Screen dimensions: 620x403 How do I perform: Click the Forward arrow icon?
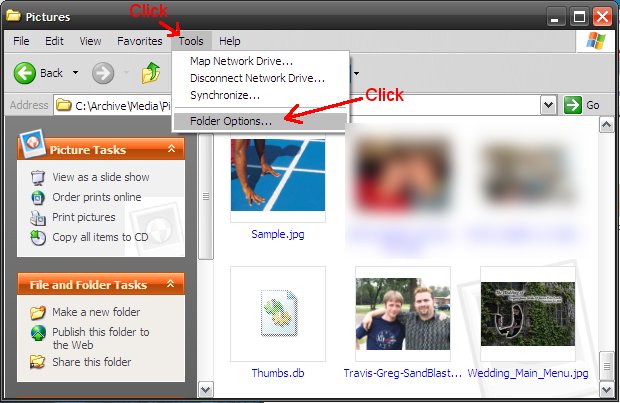[103, 73]
